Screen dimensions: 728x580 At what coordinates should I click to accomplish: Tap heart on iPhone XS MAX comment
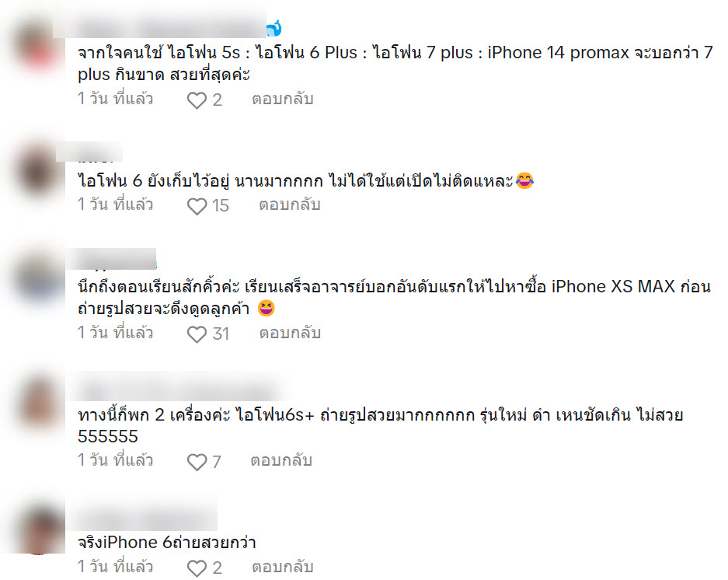tap(197, 334)
